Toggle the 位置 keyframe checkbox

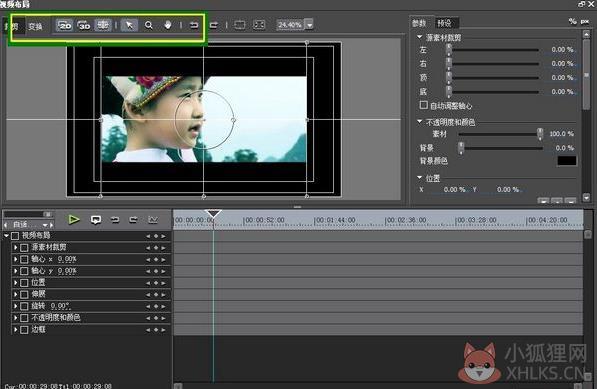[x=24, y=283]
